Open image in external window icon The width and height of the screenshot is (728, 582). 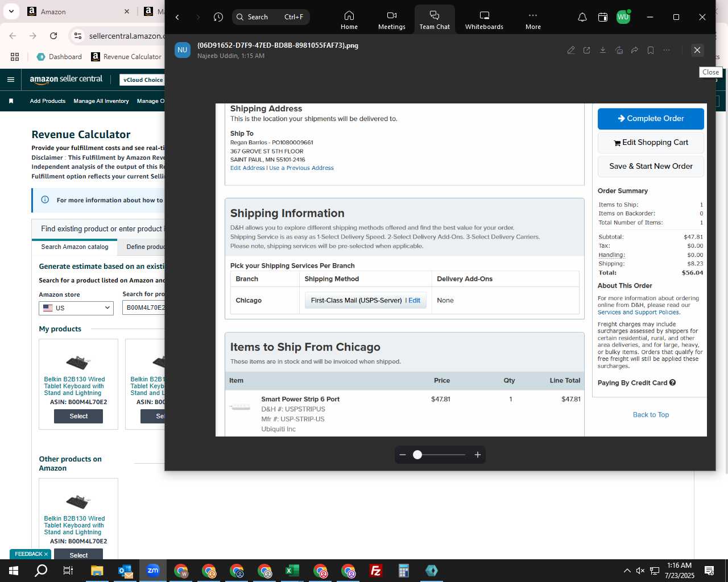(x=587, y=50)
